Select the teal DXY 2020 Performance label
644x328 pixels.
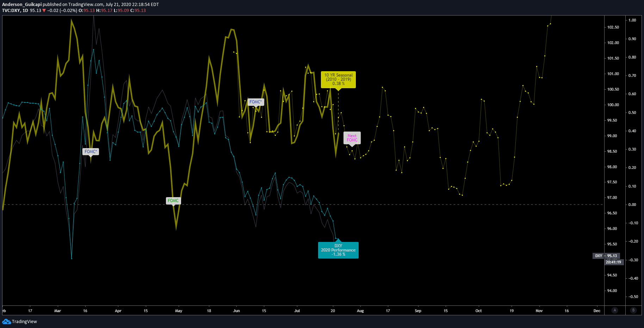(x=338, y=250)
